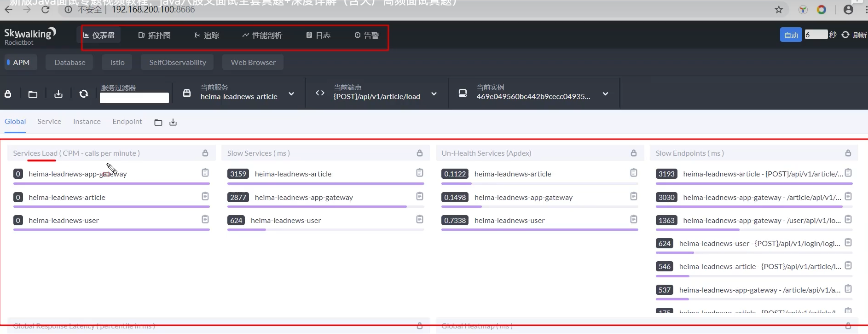Toggle the 自动 auto-refresh button
Screen dimensions: 868x334
pyautogui.click(x=791, y=35)
